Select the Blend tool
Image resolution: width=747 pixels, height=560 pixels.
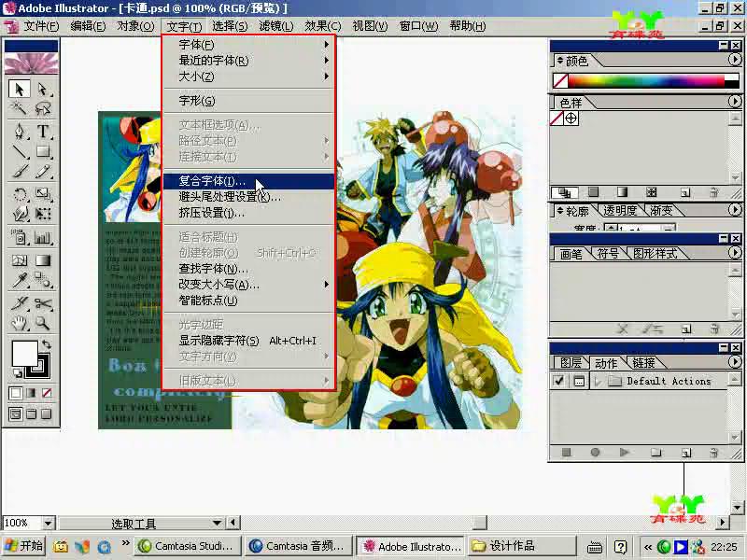point(43,280)
